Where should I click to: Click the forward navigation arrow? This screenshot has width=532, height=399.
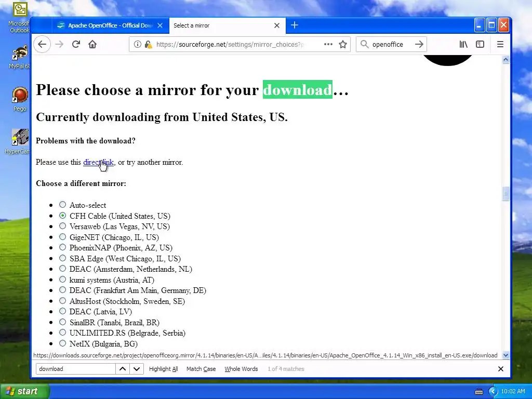[x=59, y=44]
